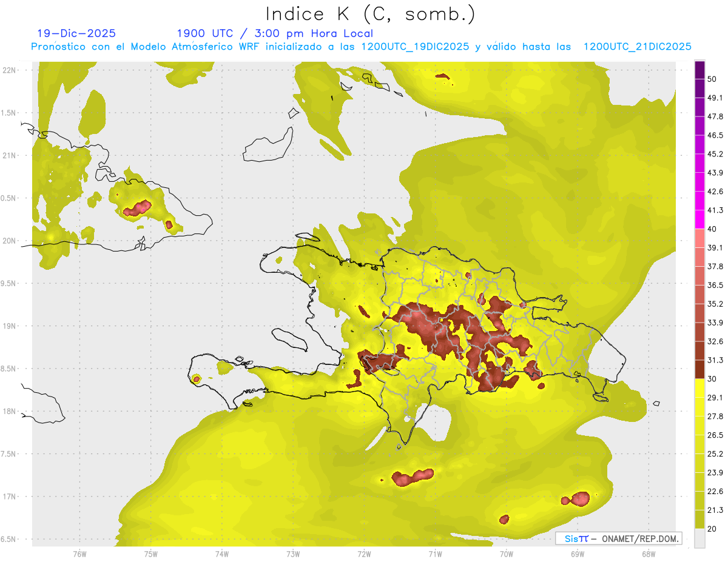This screenshot has width=728, height=562.
Task: Click the "50" value on color scale
Action: 712,79
